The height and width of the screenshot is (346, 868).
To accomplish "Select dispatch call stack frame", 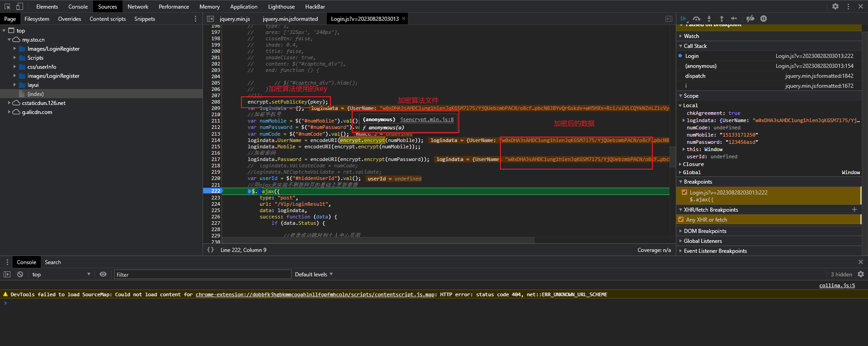I will point(769,76).
